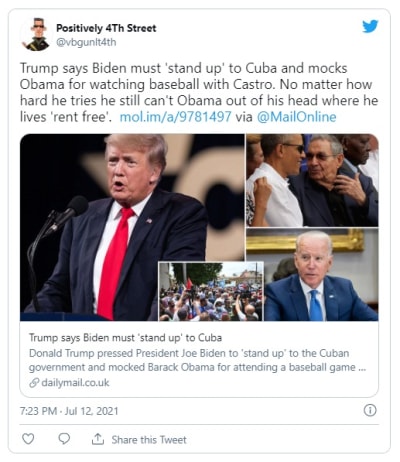Open card headline about 'stand up' to Cuba

point(125,338)
